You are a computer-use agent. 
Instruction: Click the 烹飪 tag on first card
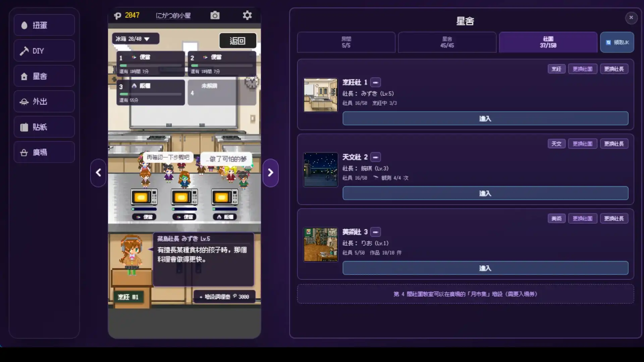point(556,69)
